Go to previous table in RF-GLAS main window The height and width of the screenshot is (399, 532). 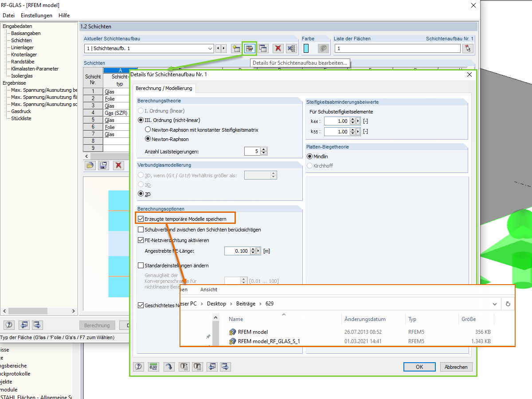[x=23, y=325]
